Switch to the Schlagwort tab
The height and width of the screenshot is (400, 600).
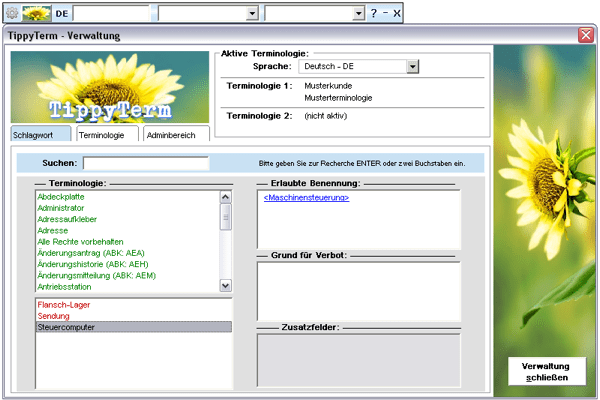tap(40, 134)
